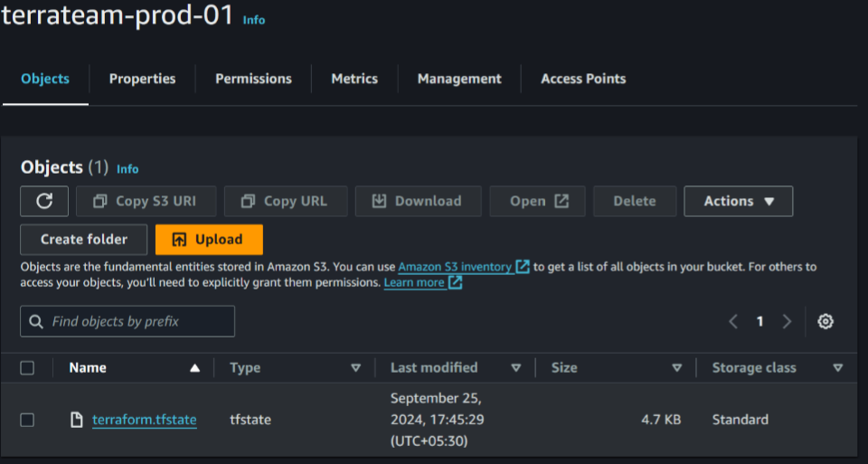Click the September 25, 2024 date cell
This screenshot has width=868, height=464.
(438, 420)
